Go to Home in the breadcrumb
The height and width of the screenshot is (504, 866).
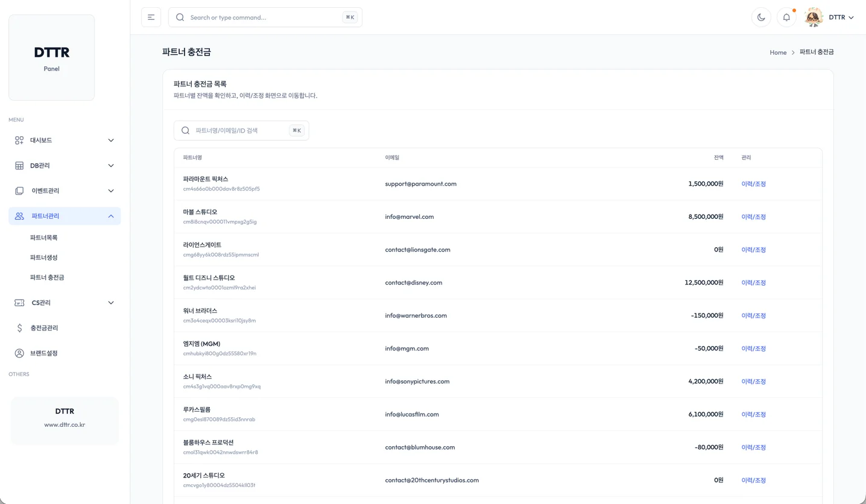[778, 52]
